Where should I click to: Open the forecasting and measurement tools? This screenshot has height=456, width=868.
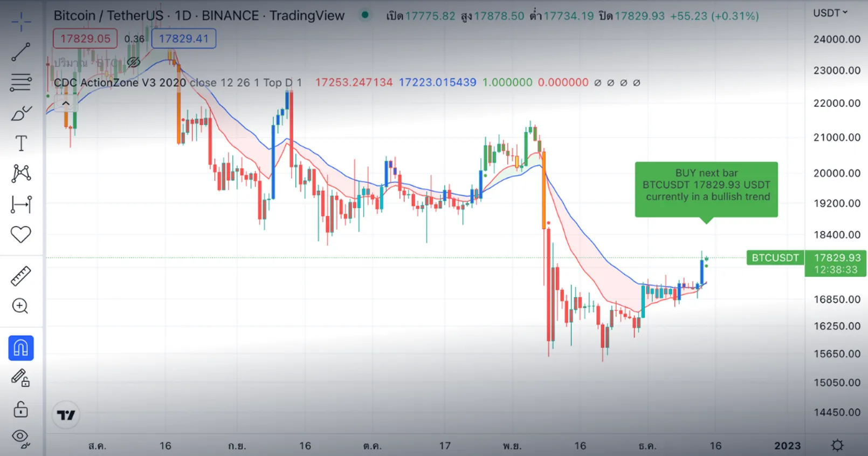pos(21,204)
